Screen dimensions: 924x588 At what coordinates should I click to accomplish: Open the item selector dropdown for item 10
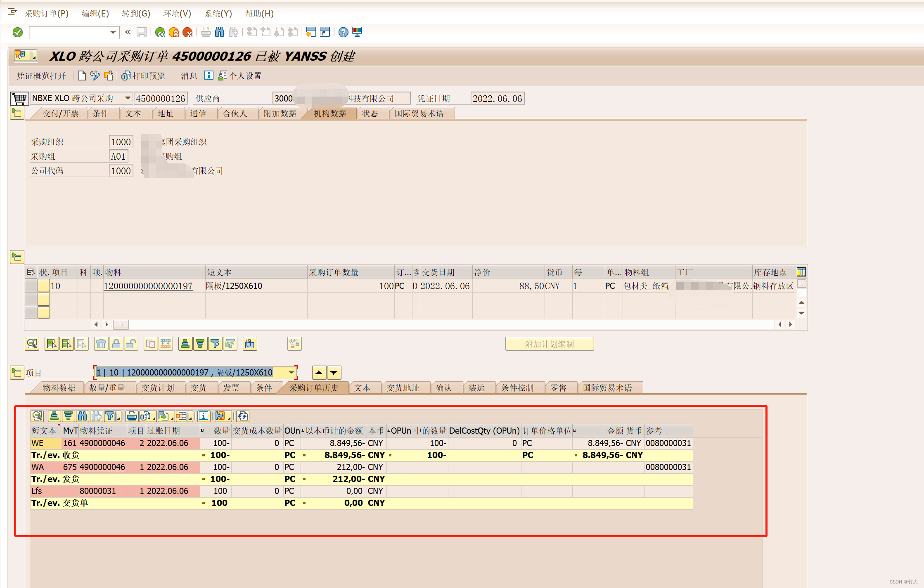coord(291,372)
